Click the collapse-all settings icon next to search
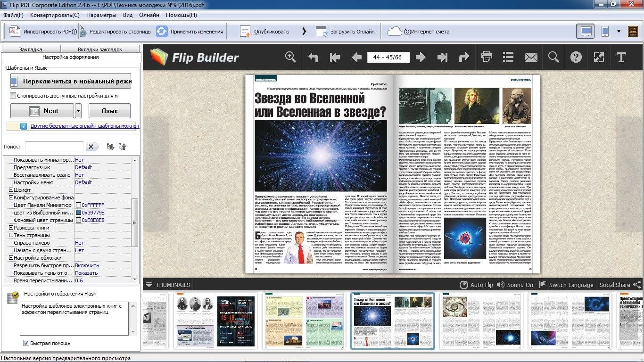This screenshot has height=362, width=644. 123,147
